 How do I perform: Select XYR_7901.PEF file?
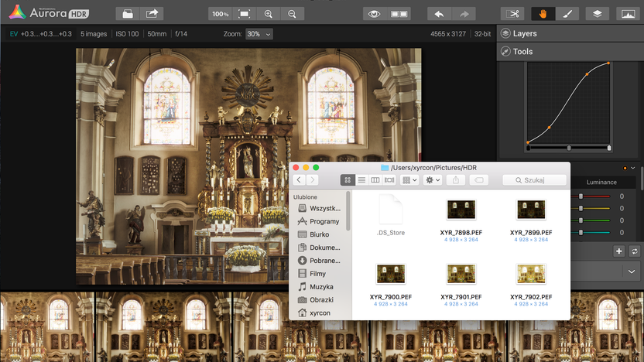[461, 284]
